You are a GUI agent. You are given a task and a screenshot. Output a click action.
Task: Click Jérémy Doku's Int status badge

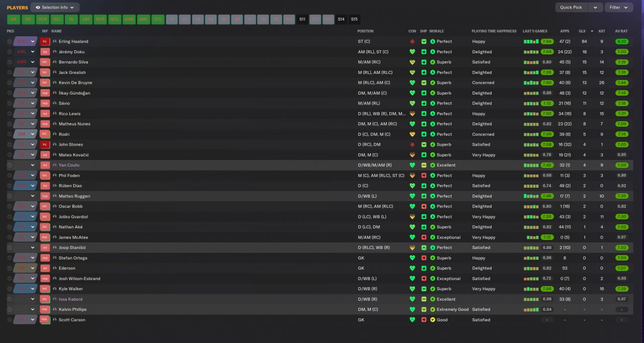point(45,52)
